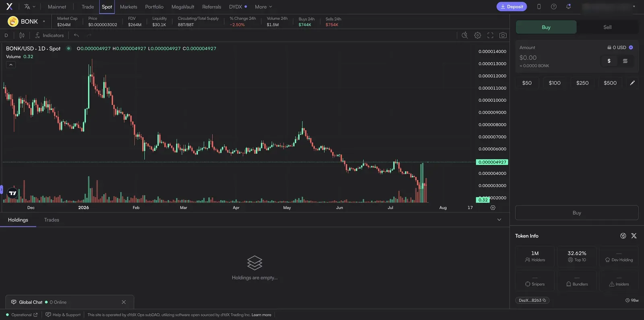Screen dimensions: 644x320
Task: Switch to the Portfolio tab
Action: (154, 7)
